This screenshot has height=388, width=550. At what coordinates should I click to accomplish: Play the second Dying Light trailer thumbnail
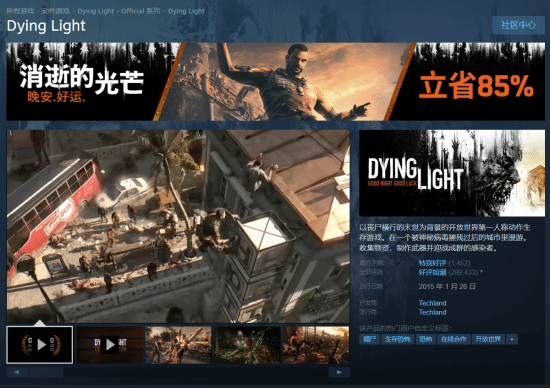110,344
